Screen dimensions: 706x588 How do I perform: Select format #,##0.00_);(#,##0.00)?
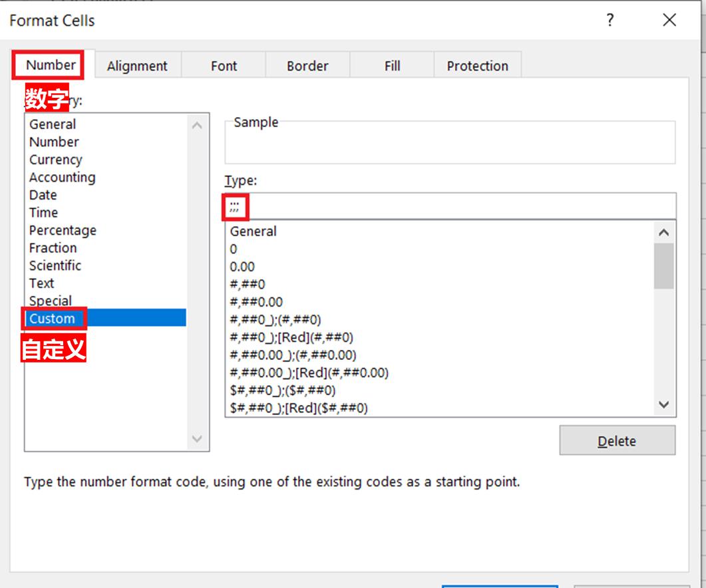point(439,355)
